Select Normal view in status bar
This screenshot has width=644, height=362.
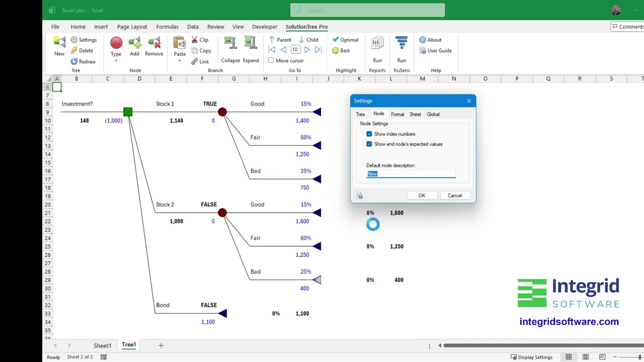(x=569, y=357)
